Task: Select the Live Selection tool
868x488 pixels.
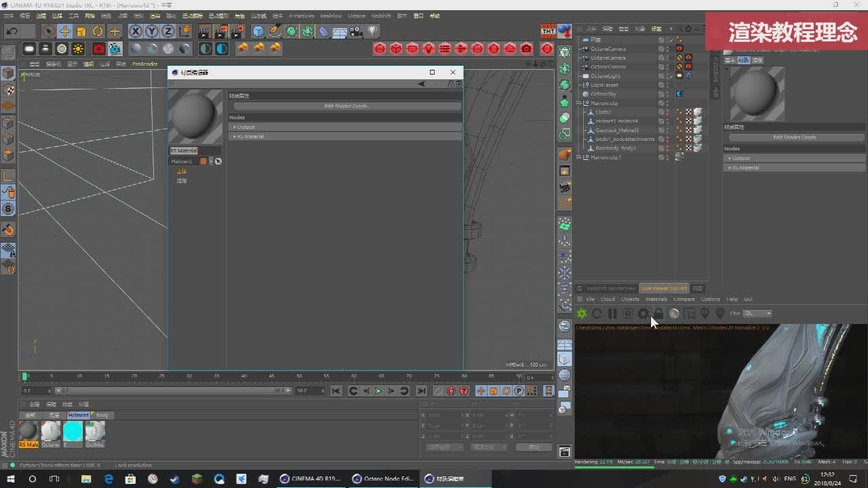Action: pos(48,31)
